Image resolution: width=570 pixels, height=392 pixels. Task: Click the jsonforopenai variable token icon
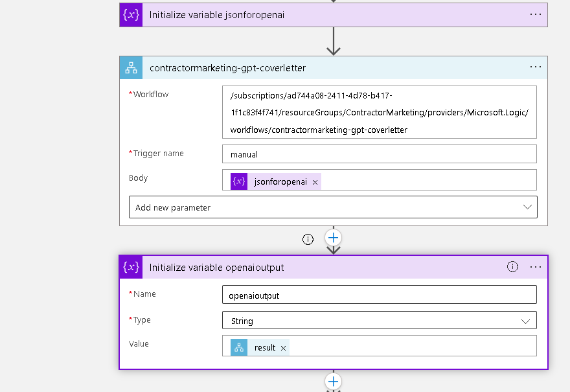click(x=239, y=181)
